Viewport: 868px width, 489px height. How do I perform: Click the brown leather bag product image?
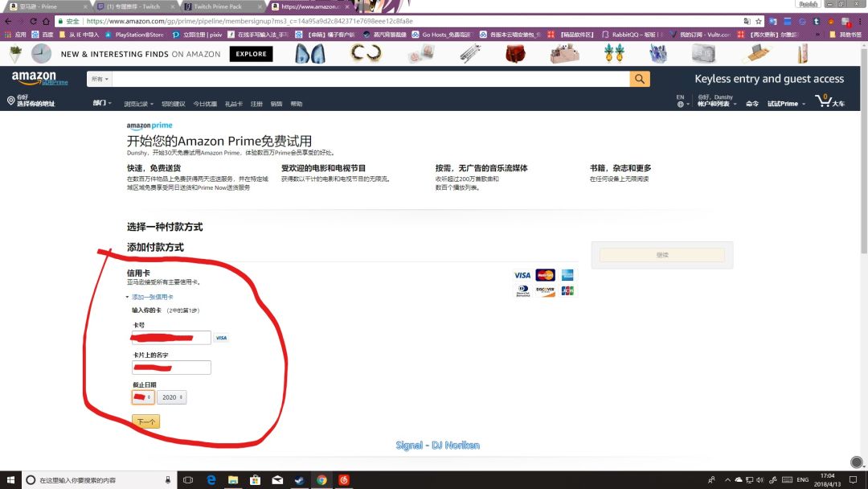pyautogui.click(x=515, y=54)
